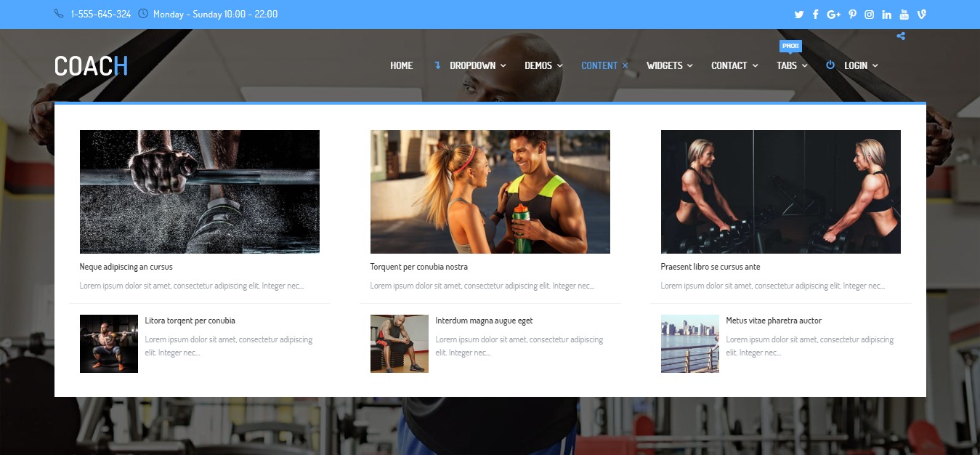
Task: Open article 'Torquent per conubia nostra'
Action: coord(419,267)
